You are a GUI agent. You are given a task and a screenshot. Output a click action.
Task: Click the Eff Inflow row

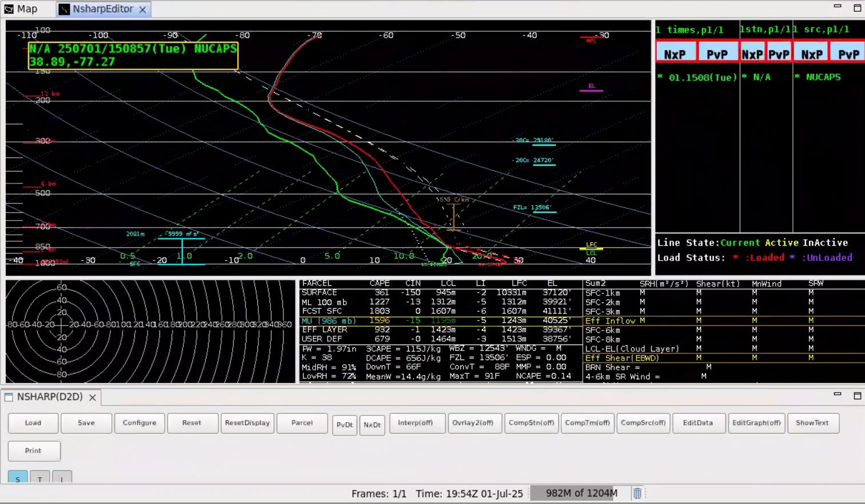pos(724,321)
